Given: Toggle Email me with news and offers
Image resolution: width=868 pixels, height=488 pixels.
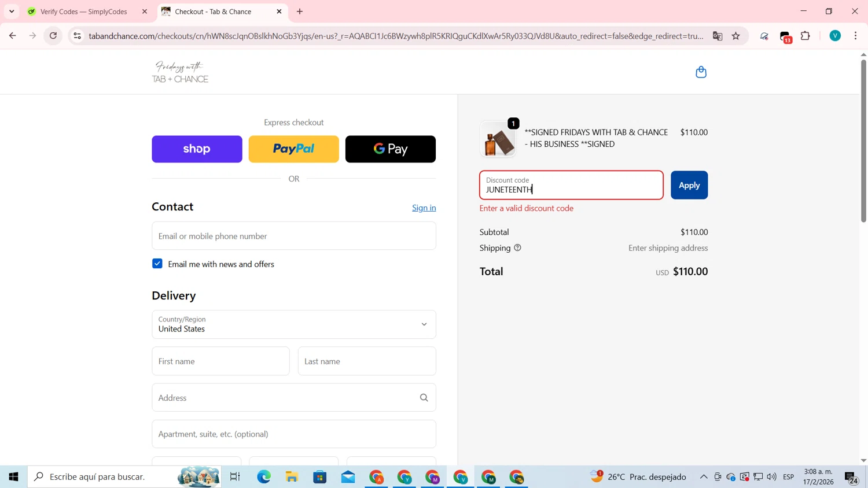Looking at the screenshot, I should pyautogui.click(x=157, y=264).
